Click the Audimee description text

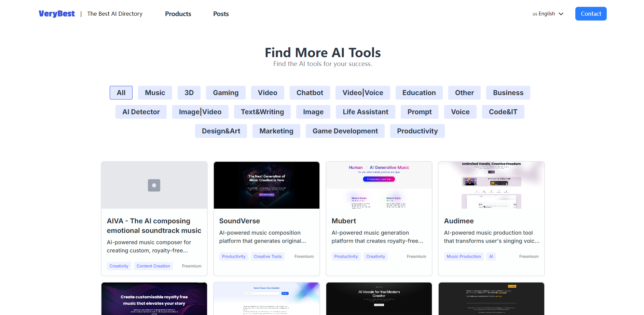point(492,237)
